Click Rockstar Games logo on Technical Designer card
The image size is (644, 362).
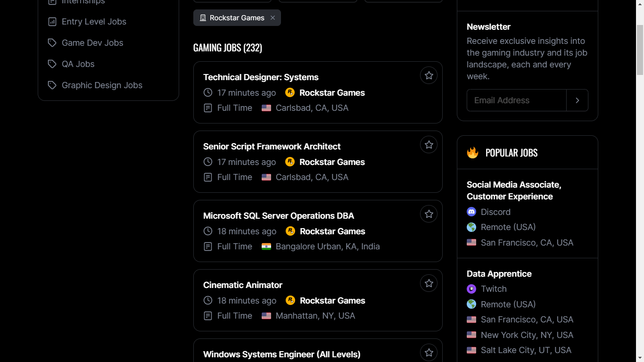click(x=290, y=92)
